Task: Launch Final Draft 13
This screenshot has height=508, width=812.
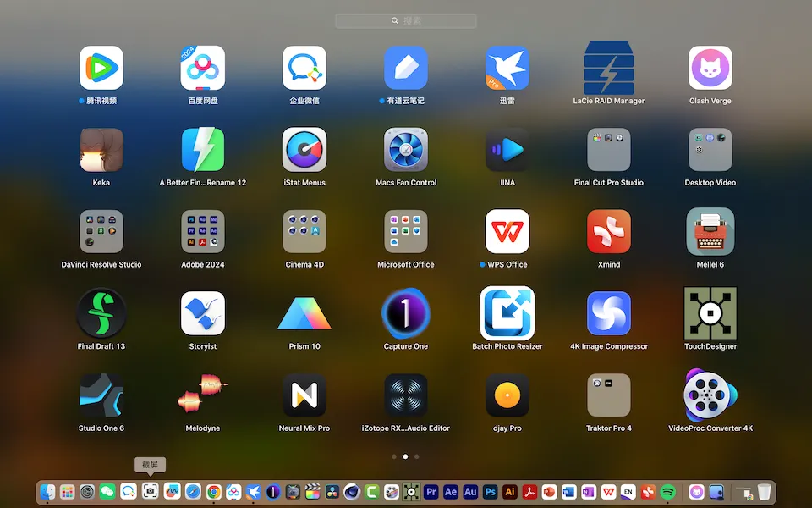Action: (101, 314)
